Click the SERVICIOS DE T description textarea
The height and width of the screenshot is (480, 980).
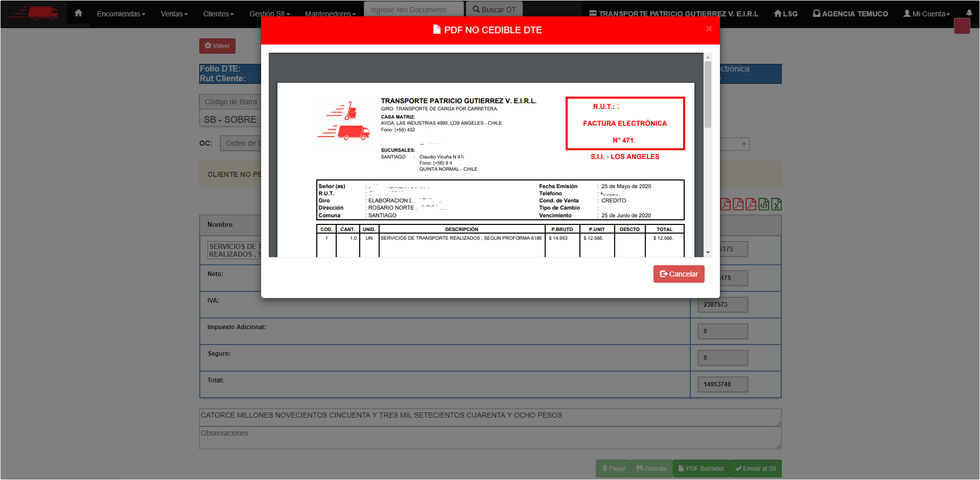click(235, 250)
